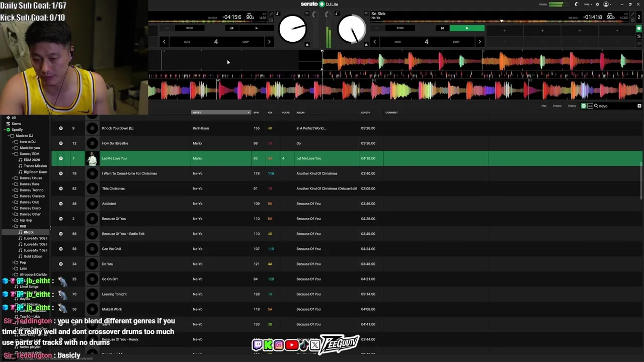Image resolution: width=644 pixels, height=362 pixels.
Task: Sort by LENGTH column header
Action: 366,113
